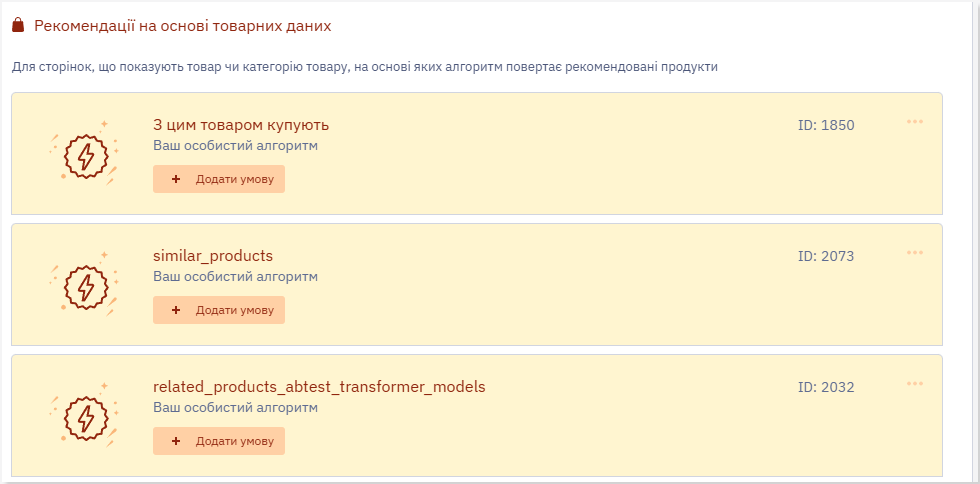Add a condition to 'З цим товаром купують'

(219, 179)
